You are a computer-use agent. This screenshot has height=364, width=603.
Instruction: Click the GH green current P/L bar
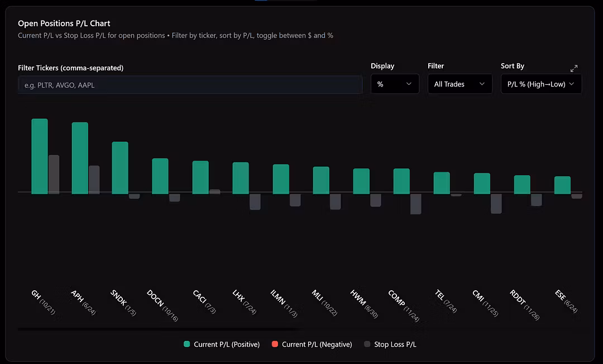coord(40,156)
